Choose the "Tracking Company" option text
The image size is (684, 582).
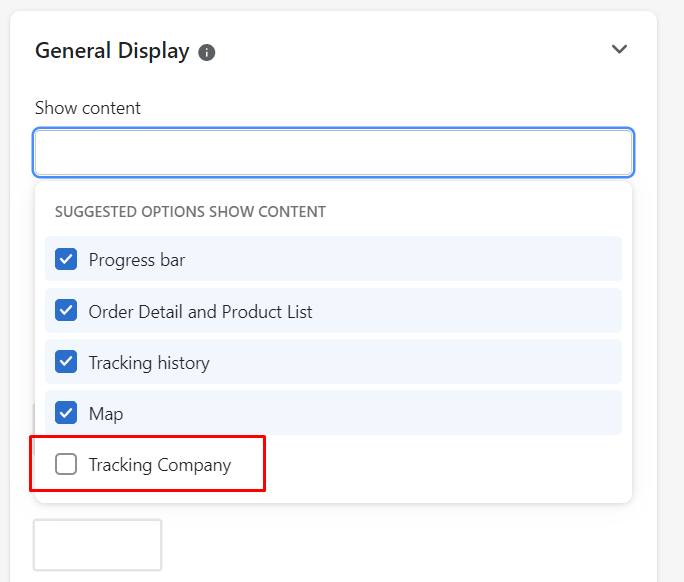(x=160, y=465)
